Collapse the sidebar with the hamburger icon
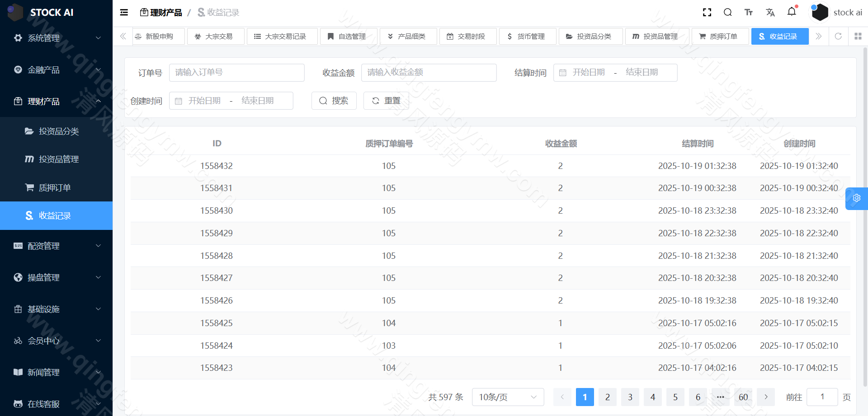The height and width of the screenshot is (416, 868). pyautogui.click(x=124, y=12)
